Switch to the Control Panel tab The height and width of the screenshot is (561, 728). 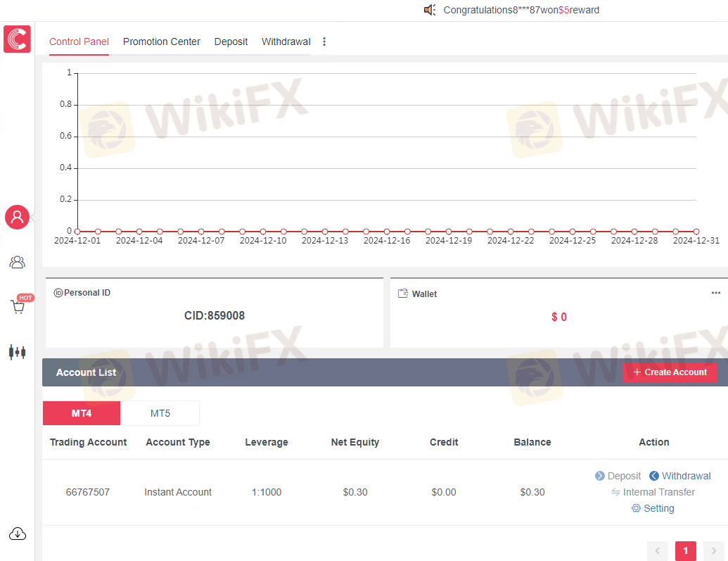click(x=79, y=42)
